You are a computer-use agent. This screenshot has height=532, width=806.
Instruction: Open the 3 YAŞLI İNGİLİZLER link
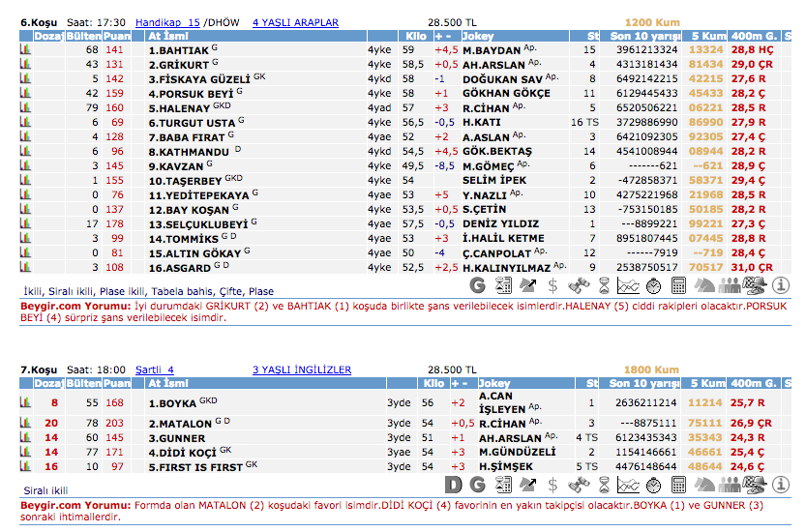(x=302, y=369)
